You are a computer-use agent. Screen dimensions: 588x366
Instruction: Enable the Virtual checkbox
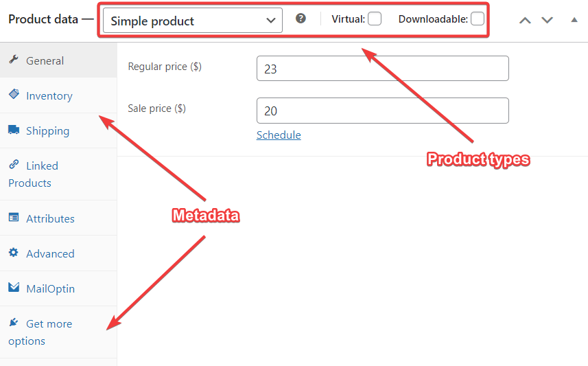click(375, 19)
